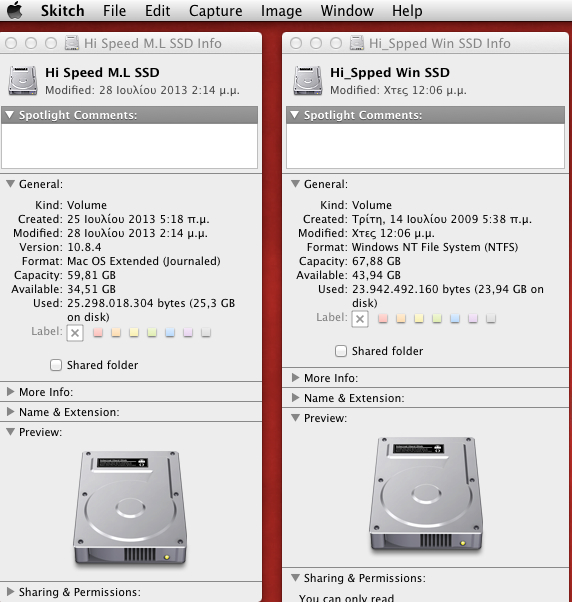Choose purple label in Hi Speed M.L SSD window

pos(188,332)
